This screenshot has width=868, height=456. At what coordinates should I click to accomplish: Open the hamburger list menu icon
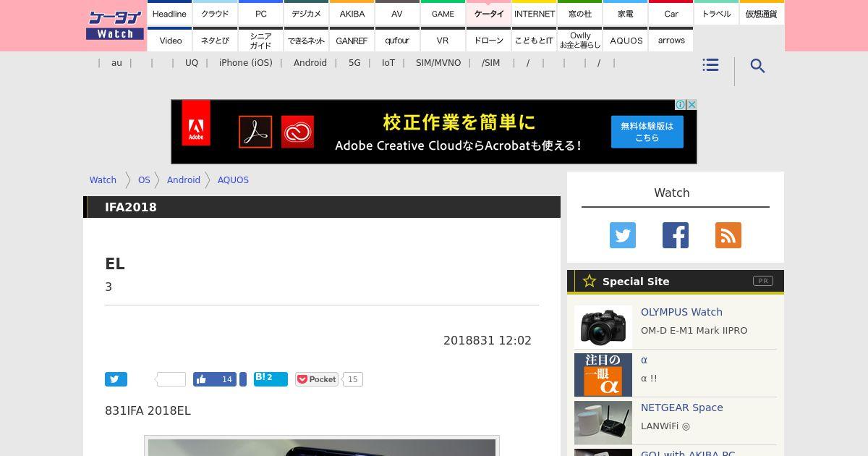point(710,65)
